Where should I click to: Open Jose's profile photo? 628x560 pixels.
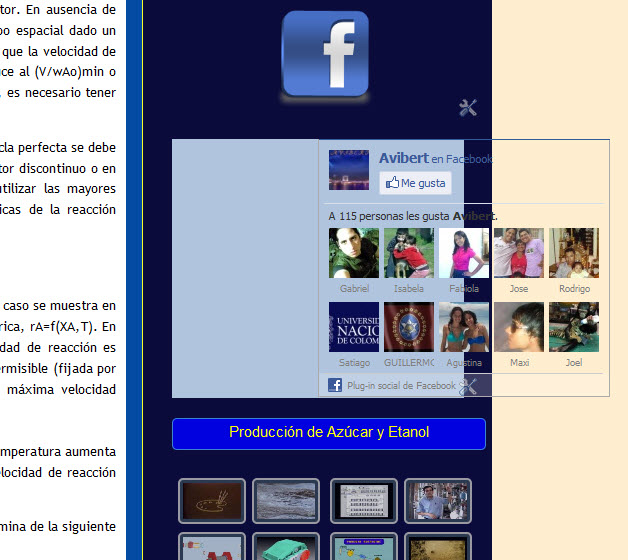tap(519, 253)
